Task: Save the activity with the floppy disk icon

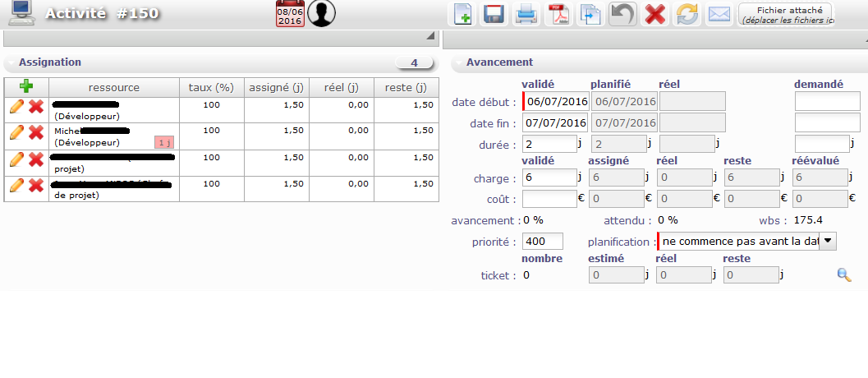Action: pyautogui.click(x=494, y=14)
